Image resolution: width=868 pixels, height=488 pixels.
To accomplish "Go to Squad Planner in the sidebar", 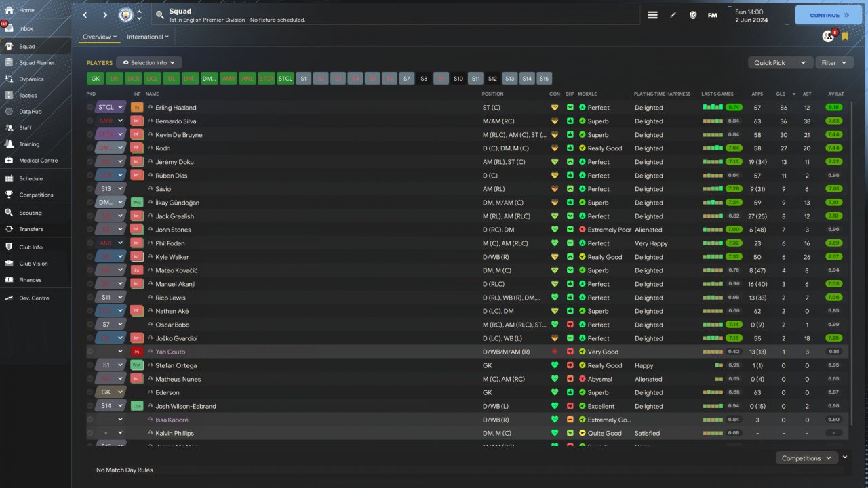I will (x=35, y=63).
